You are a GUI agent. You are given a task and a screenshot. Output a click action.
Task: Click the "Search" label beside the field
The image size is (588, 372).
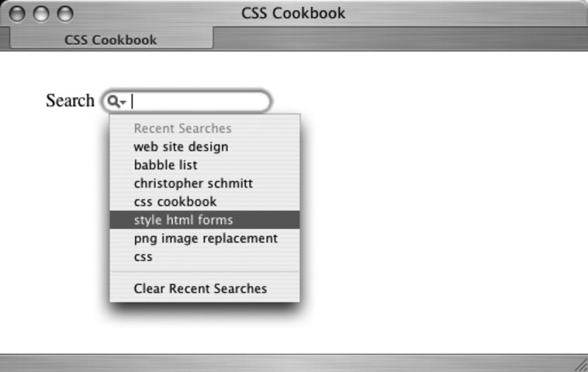pyautogui.click(x=70, y=102)
